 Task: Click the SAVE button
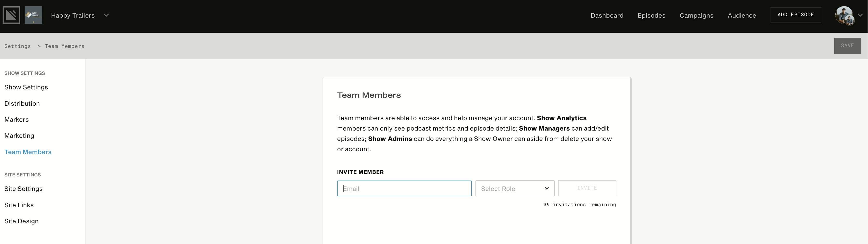(x=848, y=46)
